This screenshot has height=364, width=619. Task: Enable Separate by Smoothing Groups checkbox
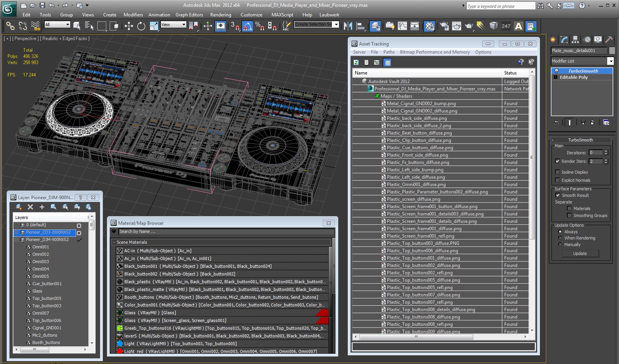click(569, 215)
